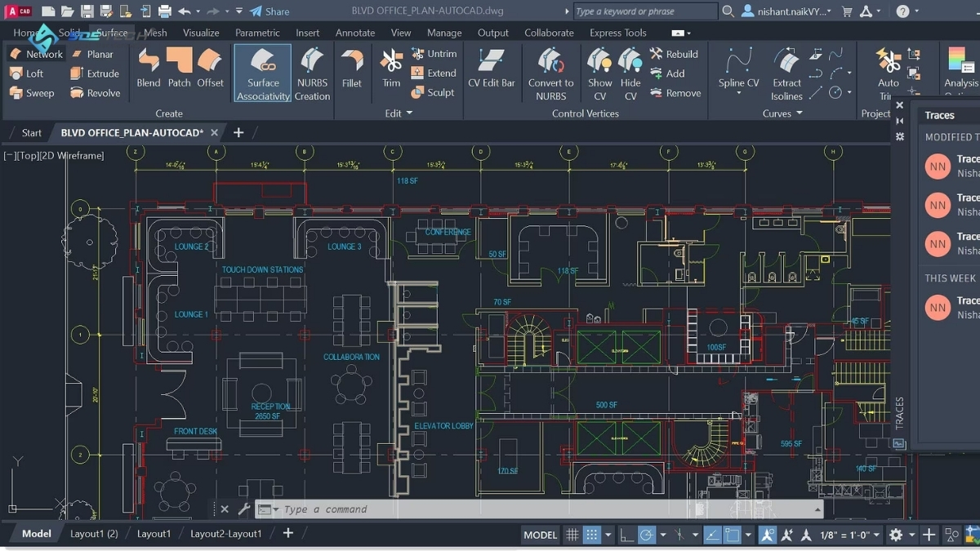Click the Undo arrow
This screenshot has width=980, height=551.
point(185,11)
